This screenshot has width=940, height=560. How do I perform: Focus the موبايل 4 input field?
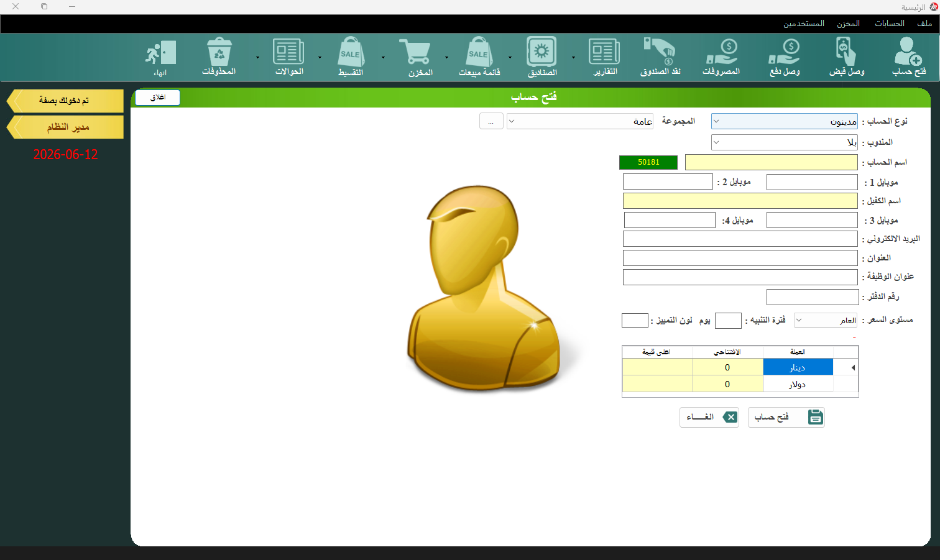pos(670,220)
